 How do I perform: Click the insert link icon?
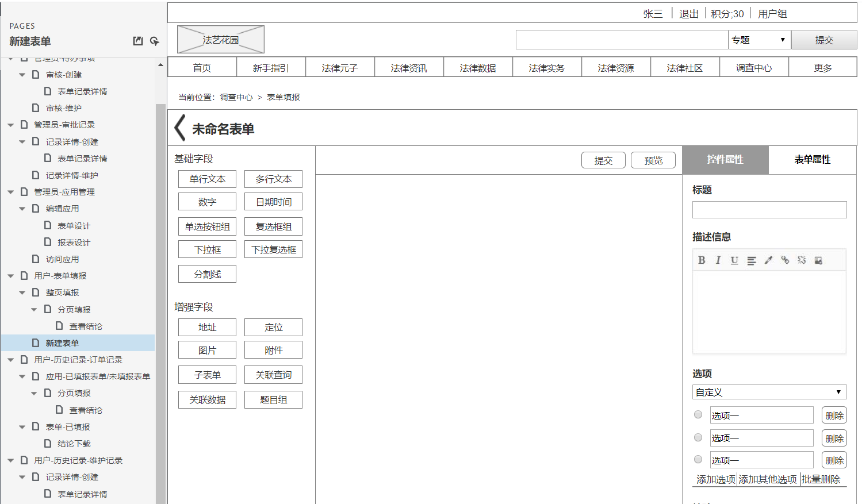click(785, 260)
